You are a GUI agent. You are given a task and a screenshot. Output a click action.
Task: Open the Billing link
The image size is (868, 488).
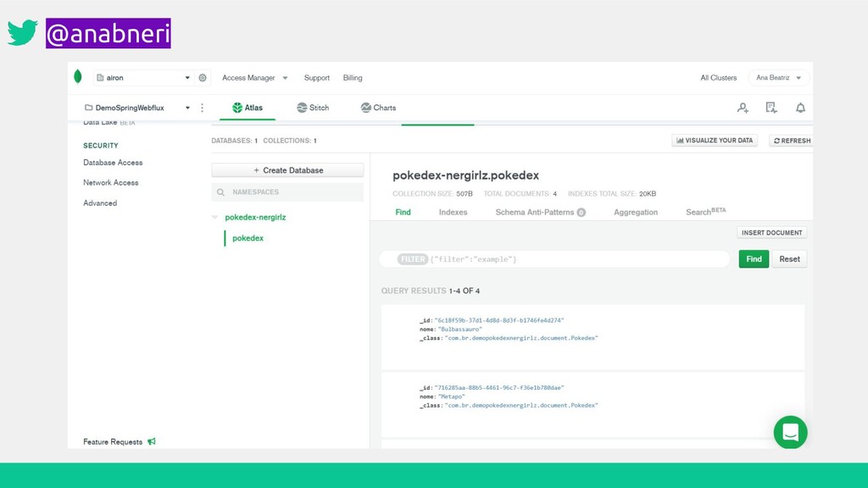click(353, 78)
